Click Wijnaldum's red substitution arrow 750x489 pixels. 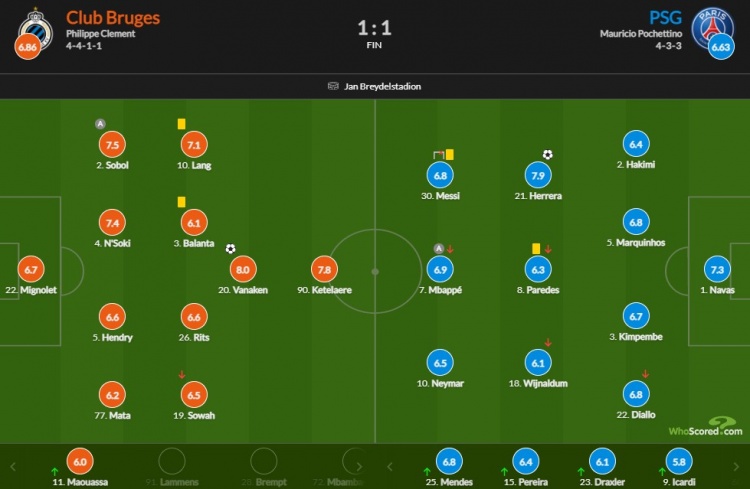pyautogui.click(x=548, y=343)
